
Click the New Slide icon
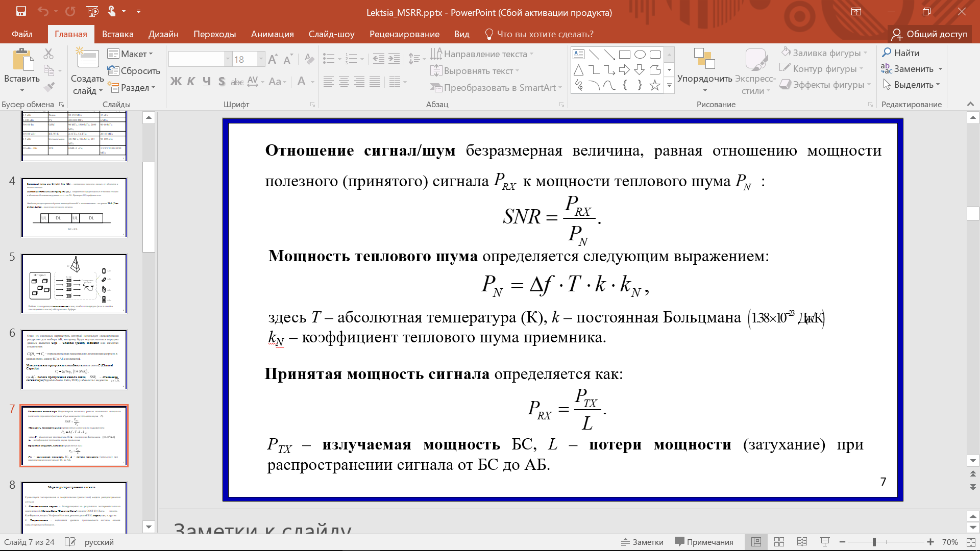click(x=87, y=59)
